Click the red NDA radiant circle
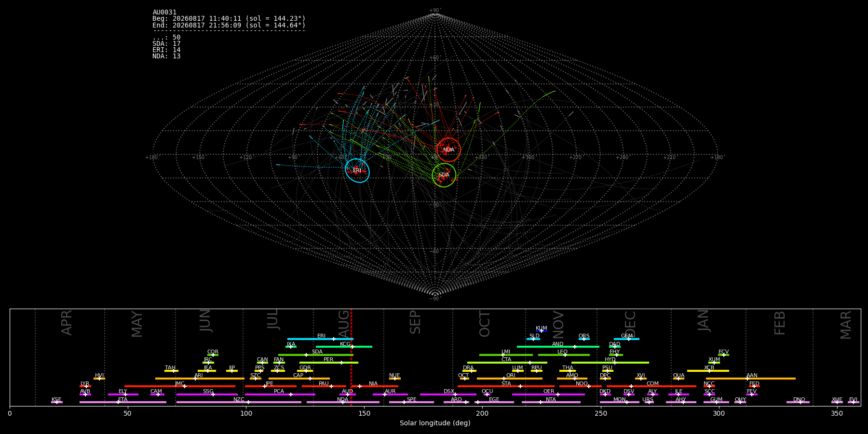Viewport: 868px width, 434px height. click(x=448, y=149)
